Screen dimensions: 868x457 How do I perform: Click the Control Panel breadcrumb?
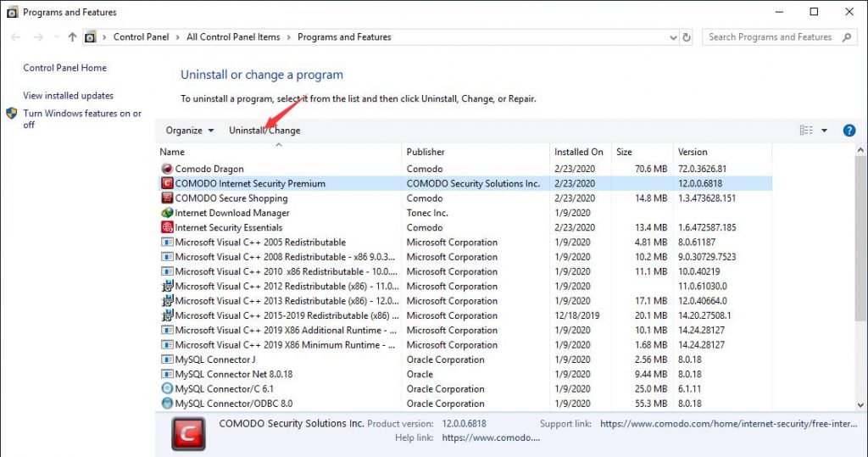point(141,37)
